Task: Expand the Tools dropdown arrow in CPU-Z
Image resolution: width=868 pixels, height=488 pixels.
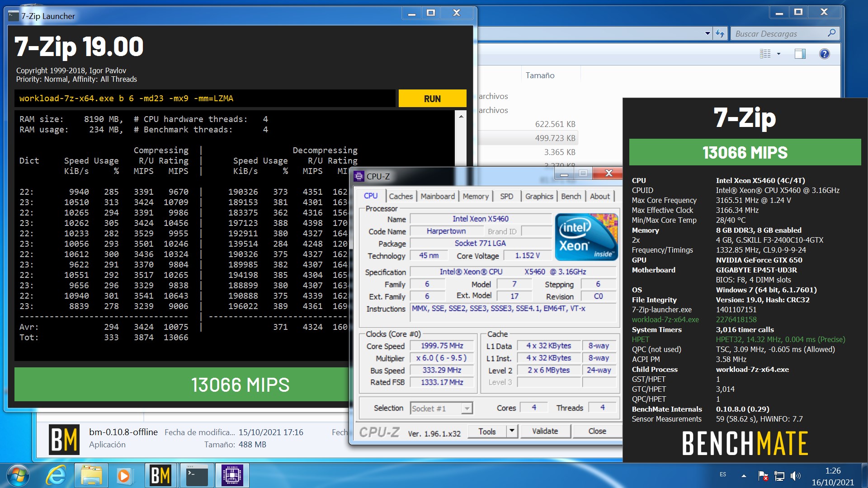Action: [512, 431]
